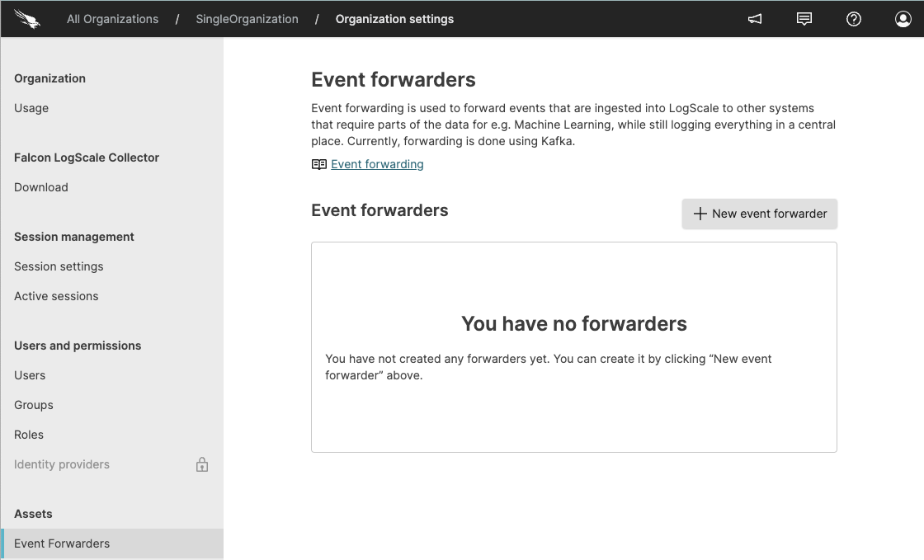Select Roles in the sidebar
This screenshot has width=924, height=560.
tap(29, 435)
